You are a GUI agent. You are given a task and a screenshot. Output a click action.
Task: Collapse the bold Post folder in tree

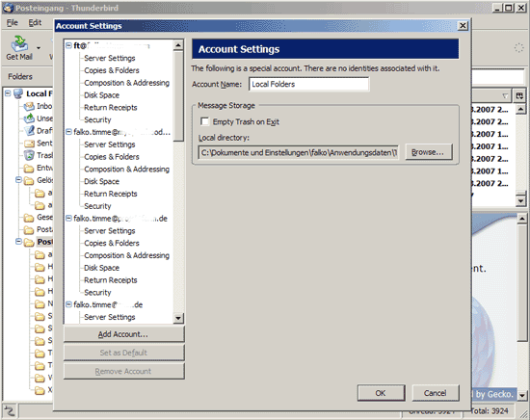pos(18,241)
